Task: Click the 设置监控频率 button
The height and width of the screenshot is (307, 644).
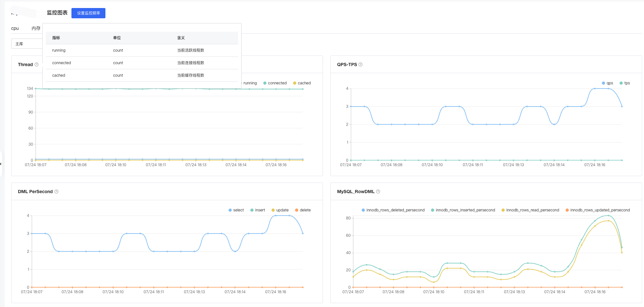Action: (88, 13)
